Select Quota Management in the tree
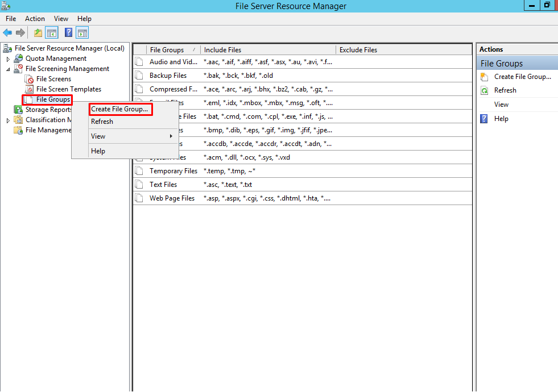The width and height of the screenshot is (558, 392). coord(56,59)
